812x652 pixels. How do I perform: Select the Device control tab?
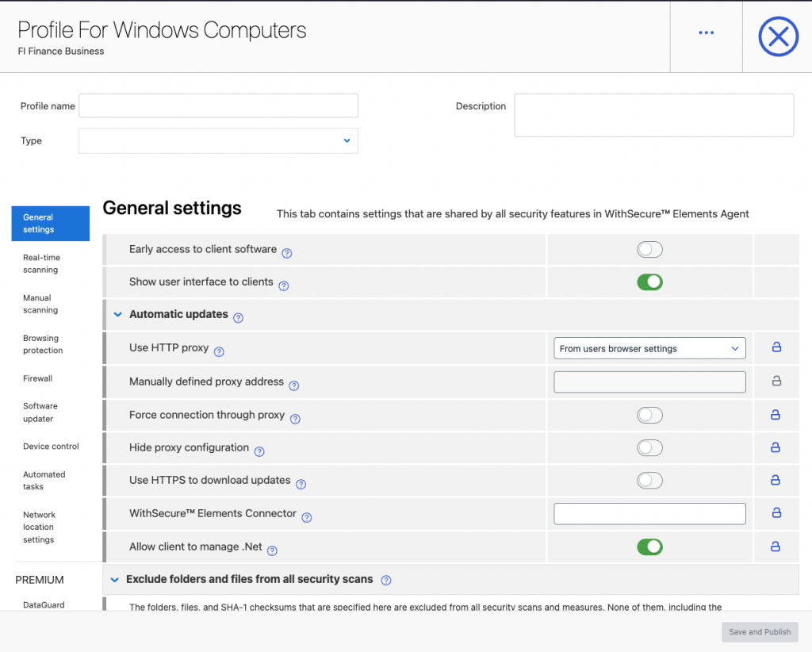tap(51, 447)
